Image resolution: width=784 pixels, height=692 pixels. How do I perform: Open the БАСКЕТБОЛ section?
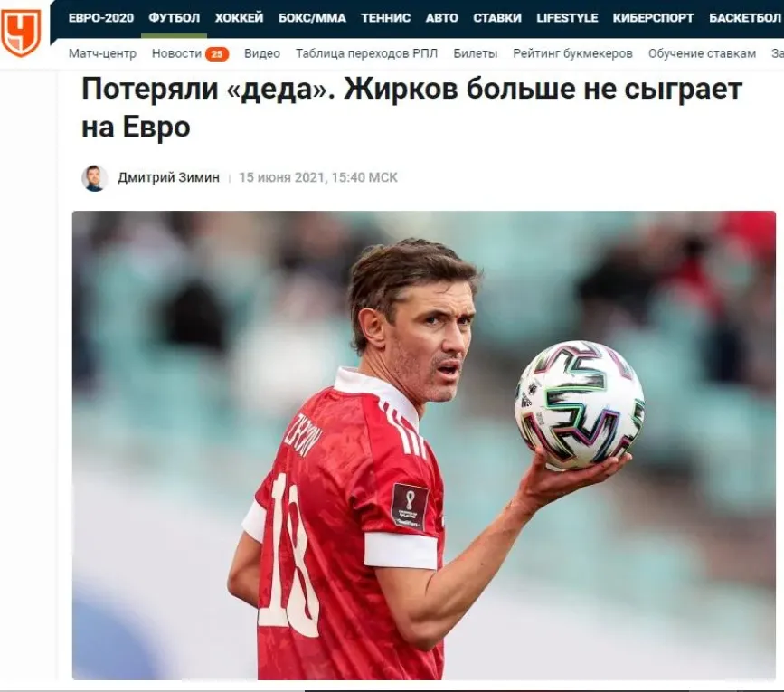click(x=745, y=18)
